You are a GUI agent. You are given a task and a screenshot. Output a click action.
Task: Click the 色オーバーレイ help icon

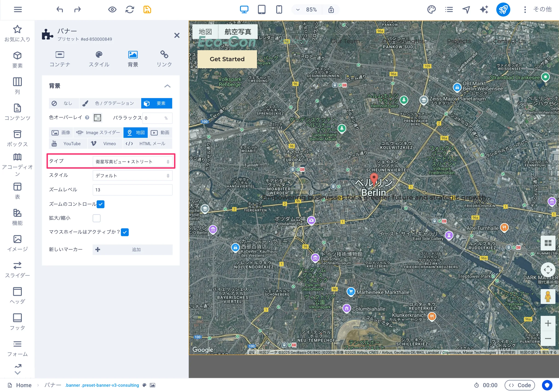click(87, 117)
